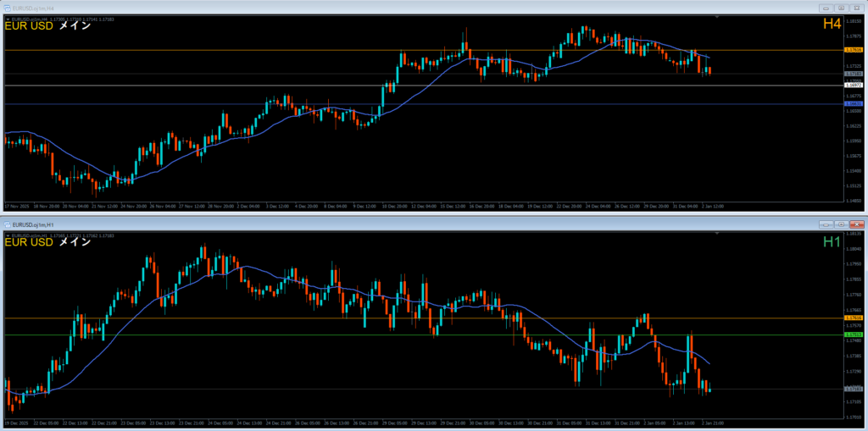This screenshot has width=868, height=431.
Task: Minimize the EURUSD H4 chart window
Action: tap(826, 8)
